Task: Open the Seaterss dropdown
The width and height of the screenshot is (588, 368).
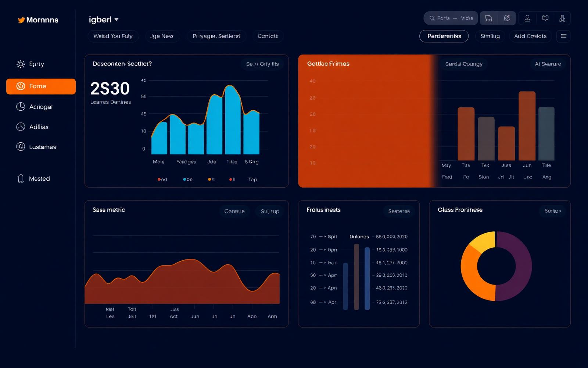Action: coord(399,211)
